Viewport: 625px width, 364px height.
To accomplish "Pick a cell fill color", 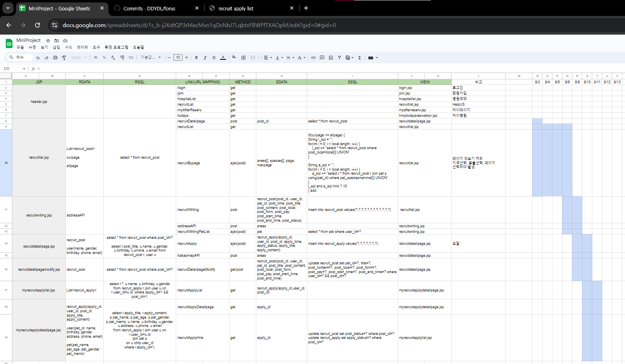I will 234,58.
